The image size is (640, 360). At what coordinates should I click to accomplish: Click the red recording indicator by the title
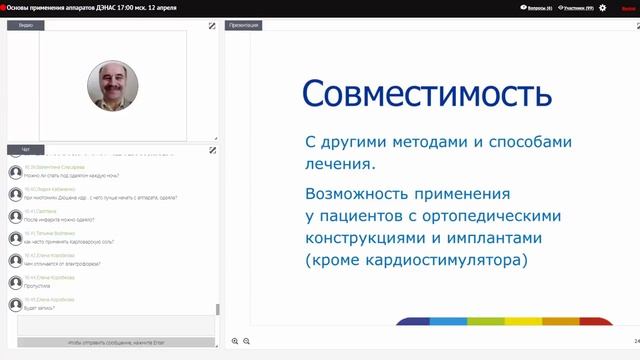pyautogui.click(x=3, y=7)
